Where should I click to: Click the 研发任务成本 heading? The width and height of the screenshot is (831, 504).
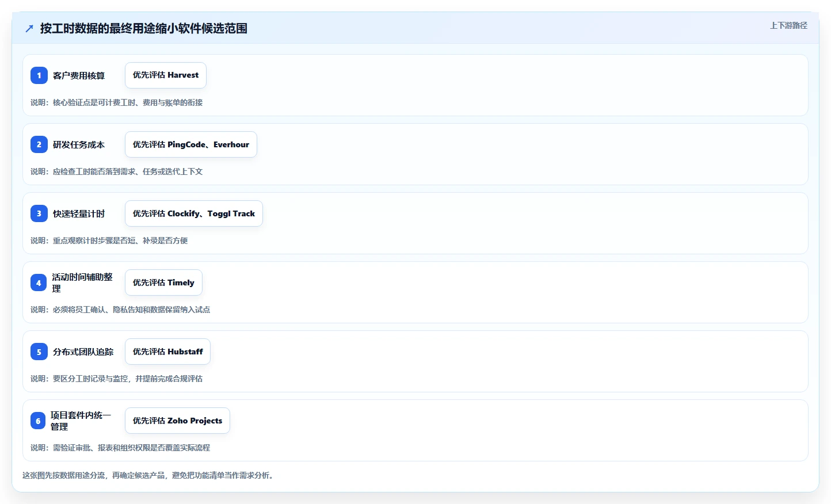79,144
